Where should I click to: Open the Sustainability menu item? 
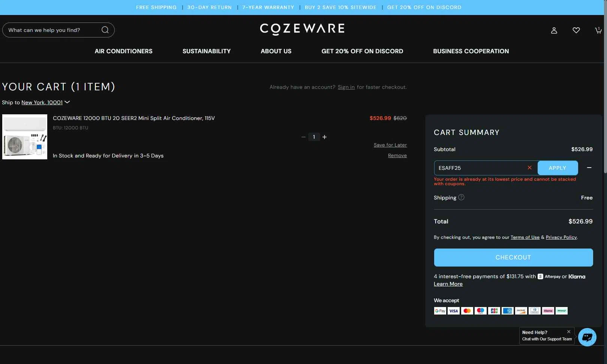pyautogui.click(x=207, y=51)
